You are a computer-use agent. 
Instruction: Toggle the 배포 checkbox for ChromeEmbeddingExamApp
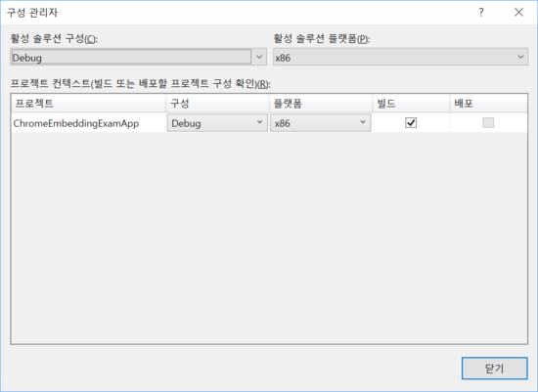488,123
